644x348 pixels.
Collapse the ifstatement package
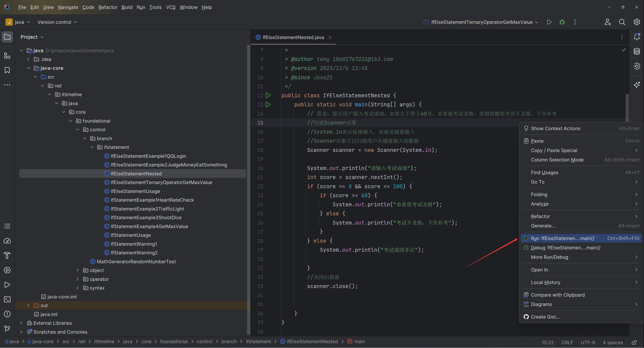[92, 147]
